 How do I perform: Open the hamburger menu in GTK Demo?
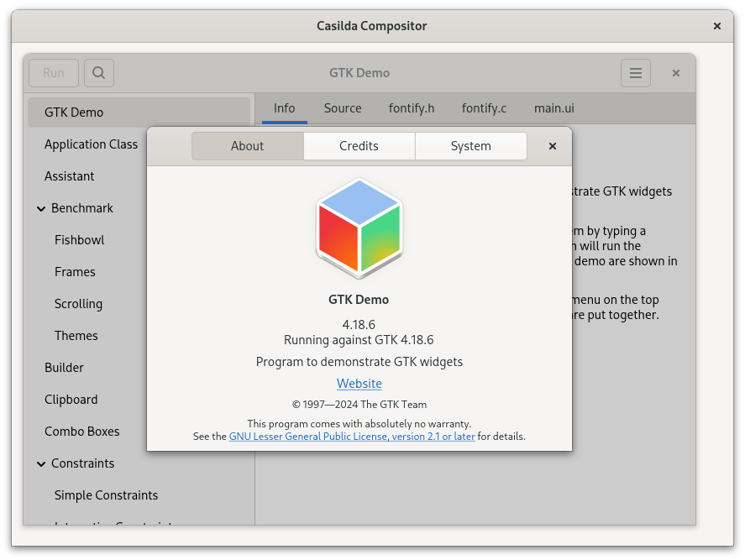pyautogui.click(x=635, y=73)
